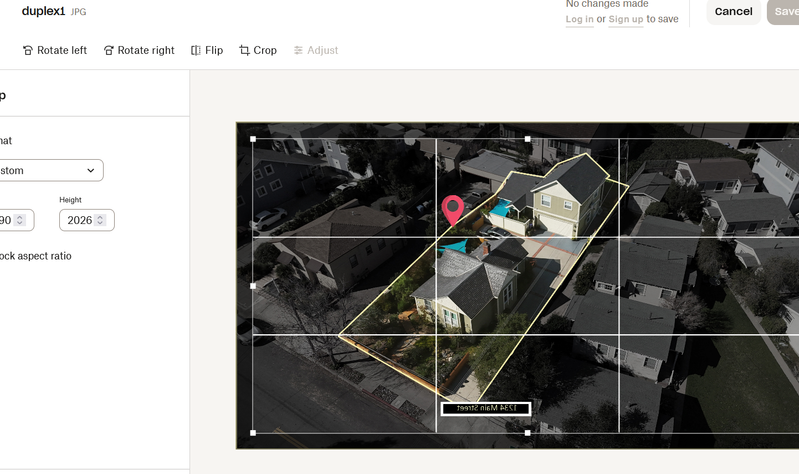Click the Cancel button
The height and width of the screenshot is (474, 799).
[733, 12]
